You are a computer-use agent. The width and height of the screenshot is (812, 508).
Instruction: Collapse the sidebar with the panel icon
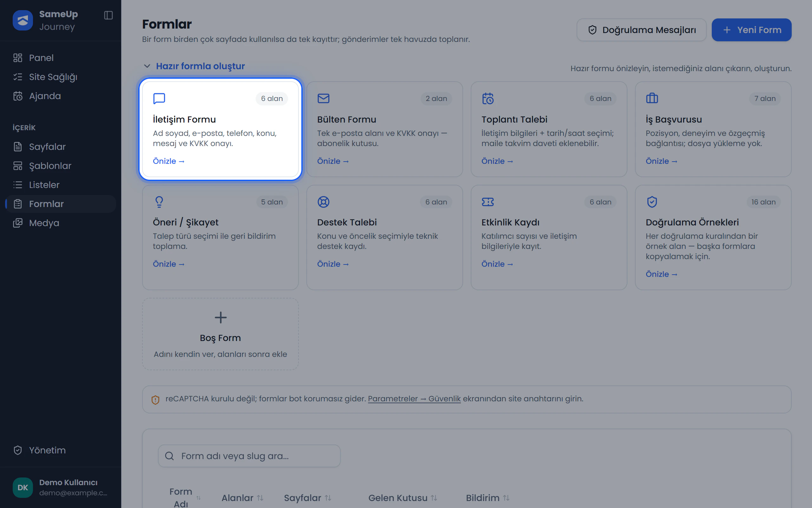(x=108, y=15)
